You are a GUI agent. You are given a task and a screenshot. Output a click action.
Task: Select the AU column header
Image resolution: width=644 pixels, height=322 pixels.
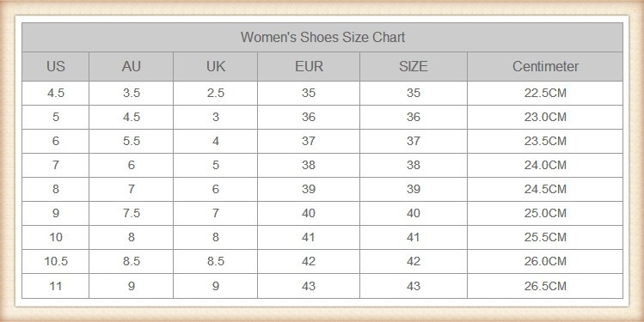(x=131, y=66)
